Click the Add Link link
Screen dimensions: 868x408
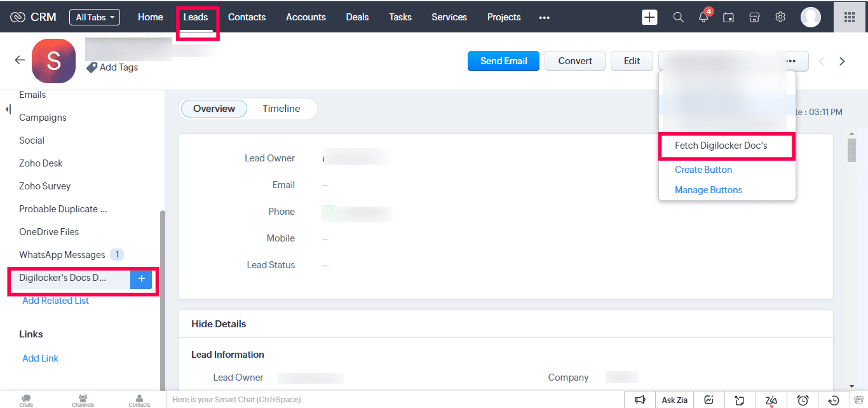point(40,358)
